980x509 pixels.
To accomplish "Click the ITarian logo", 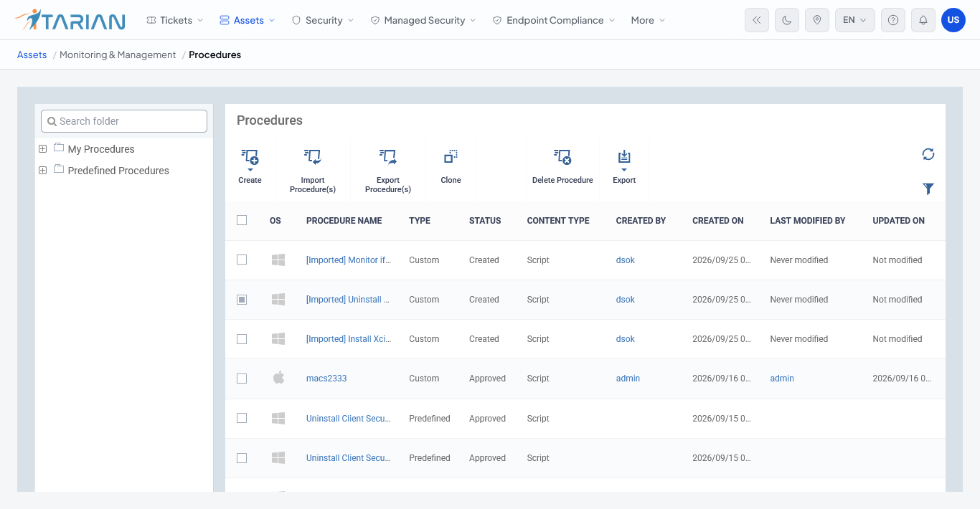I will 70,20.
